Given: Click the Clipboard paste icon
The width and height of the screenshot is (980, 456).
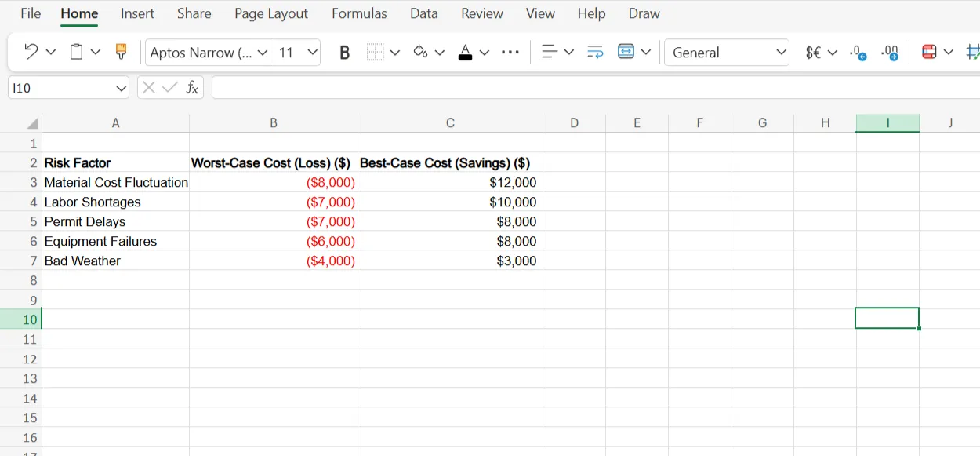Looking at the screenshot, I should [76, 52].
